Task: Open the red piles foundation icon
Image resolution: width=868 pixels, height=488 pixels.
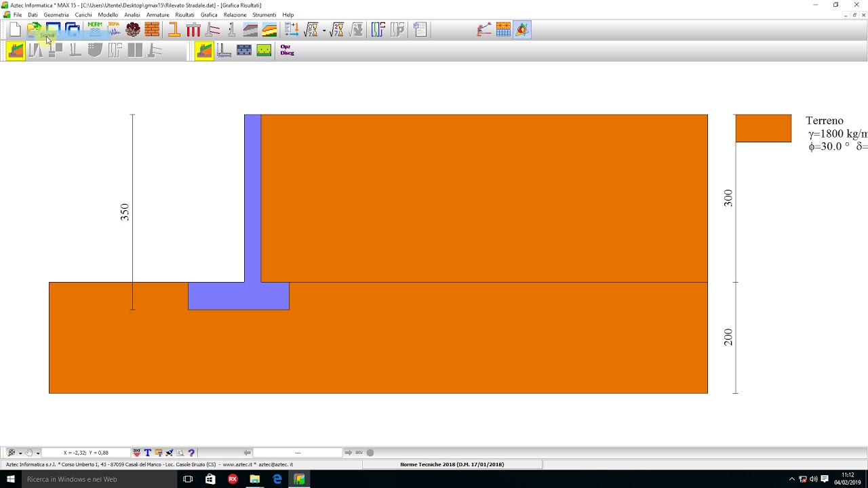Action: point(193,30)
